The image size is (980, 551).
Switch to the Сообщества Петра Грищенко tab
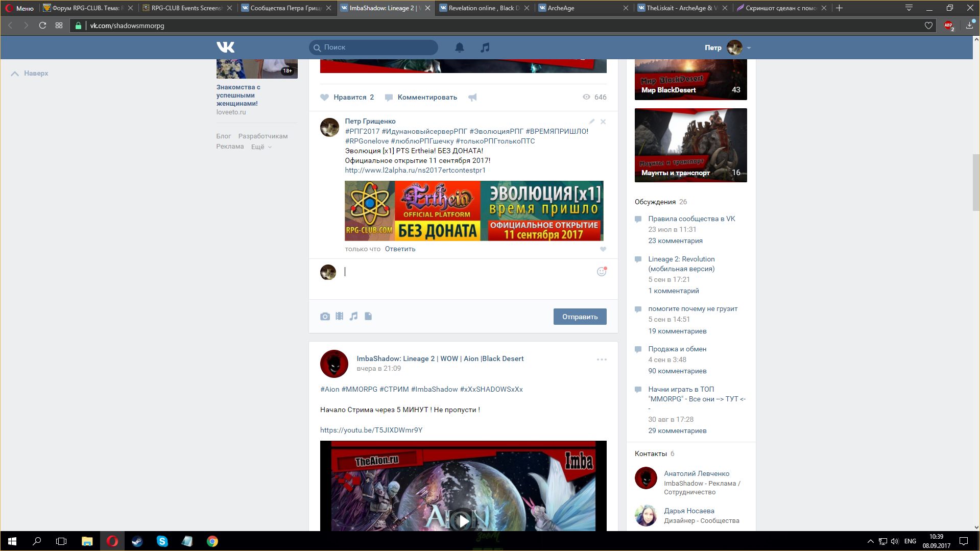click(285, 8)
